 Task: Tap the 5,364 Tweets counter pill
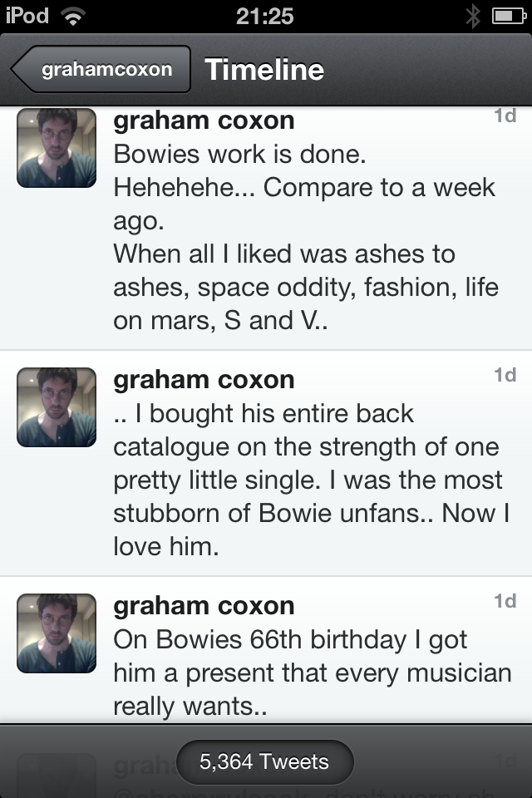tap(264, 762)
